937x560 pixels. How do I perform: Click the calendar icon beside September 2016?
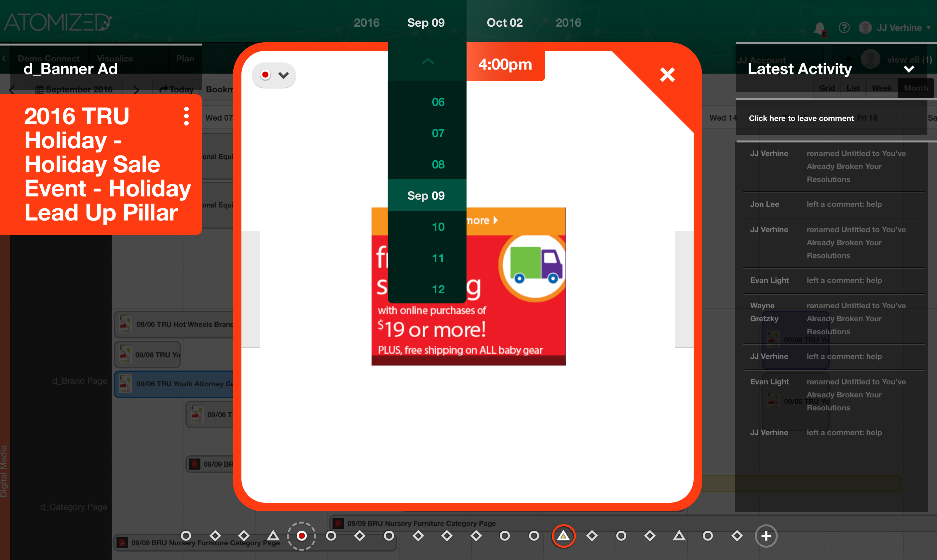click(x=39, y=90)
